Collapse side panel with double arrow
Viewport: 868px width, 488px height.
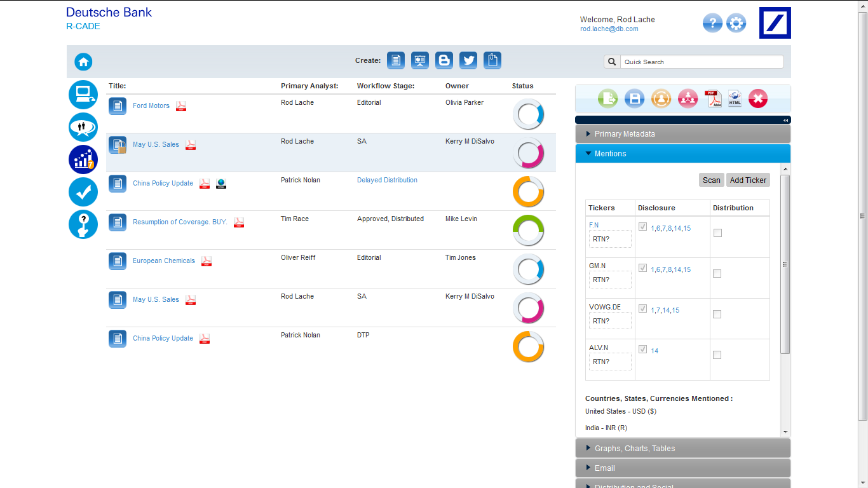coord(786,120)
